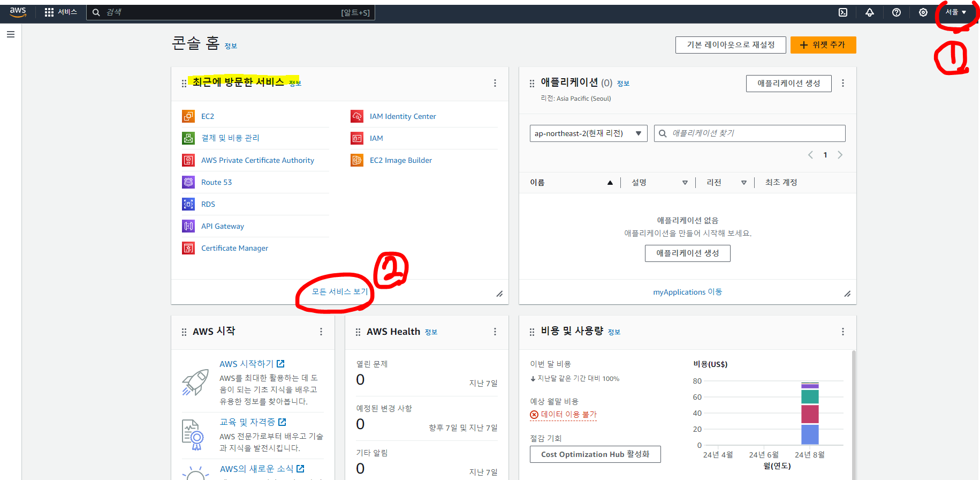Open the IAM Identity Center link
The image size is (980, 480).
pyautogui.click(x=403, y=116)
